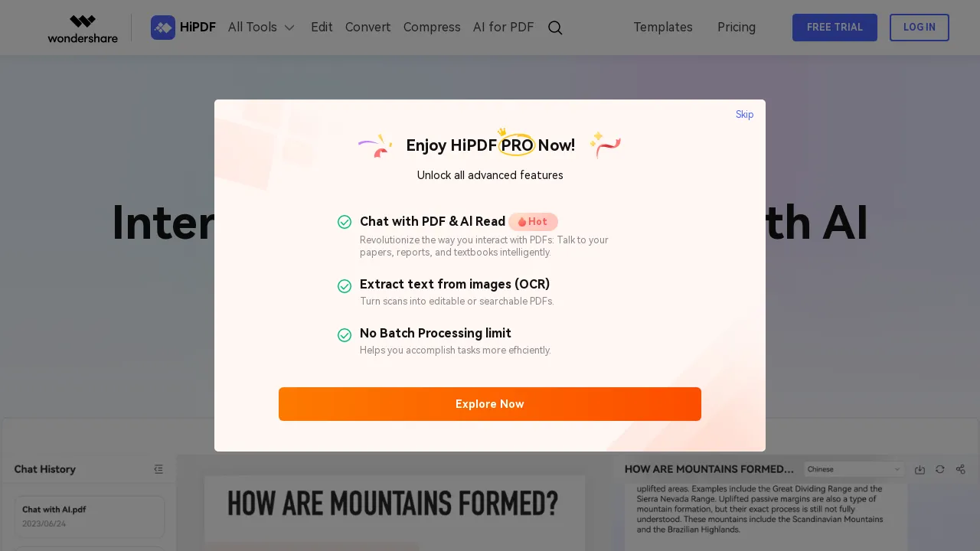Collapse the Chat History sidebar icon
The image size is (980, 551).
tap(158, 469)
